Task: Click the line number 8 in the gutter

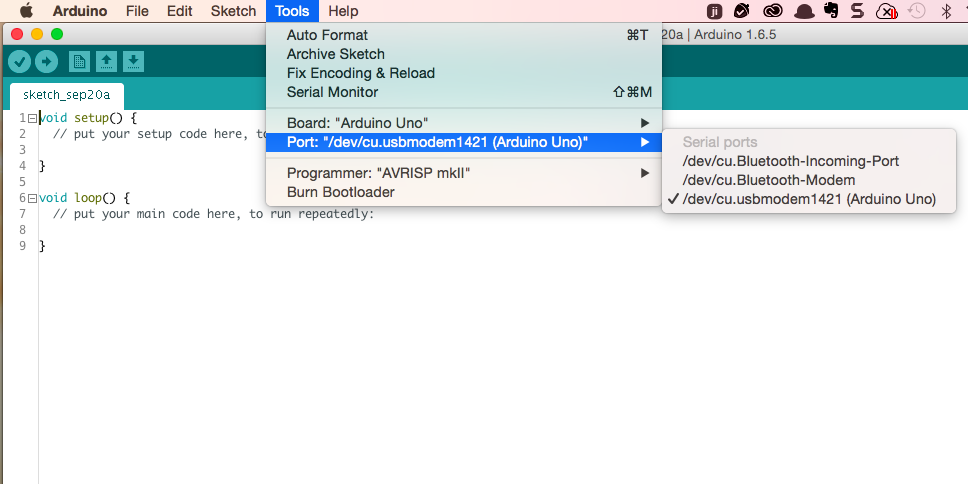Action: point(23,230)
